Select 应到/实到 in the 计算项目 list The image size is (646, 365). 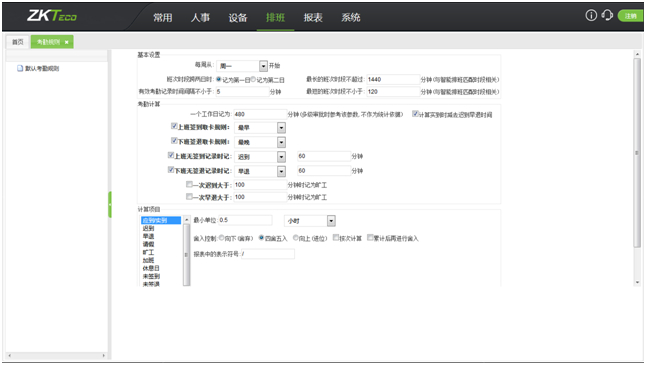pos(161,220)
